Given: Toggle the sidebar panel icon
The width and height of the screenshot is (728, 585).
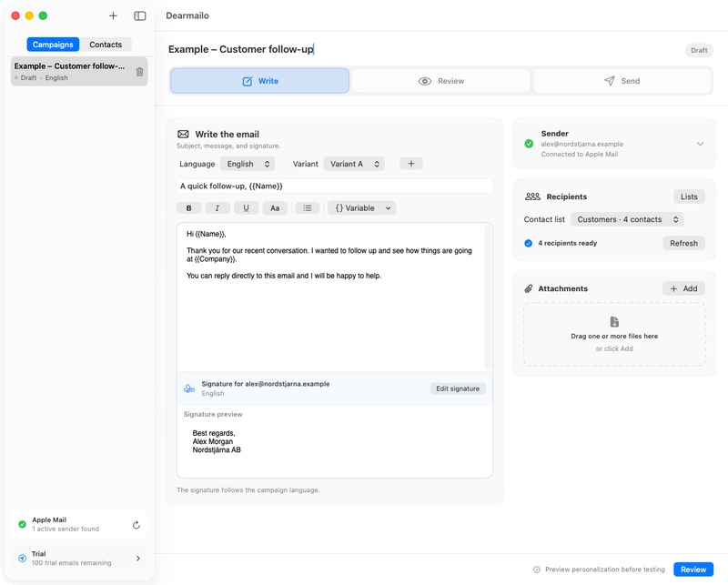Looking at the screenshot, I should (140, 15).
